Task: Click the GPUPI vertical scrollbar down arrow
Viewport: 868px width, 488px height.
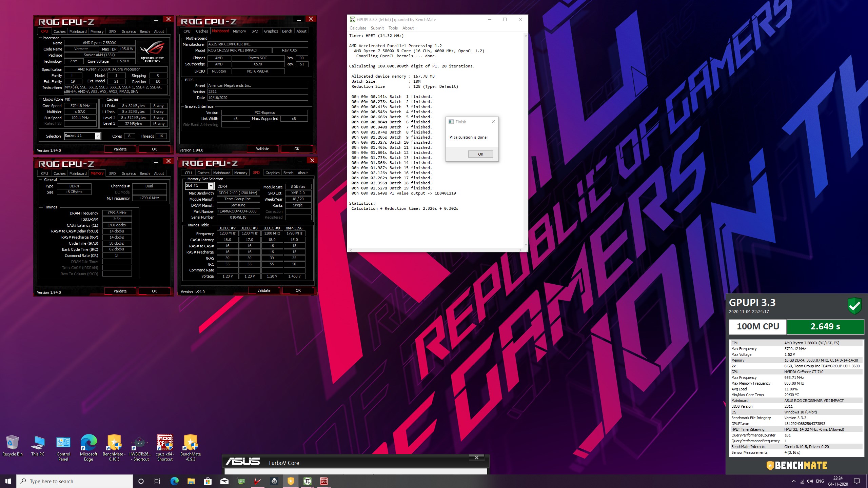Action: (x=526, y=245)
